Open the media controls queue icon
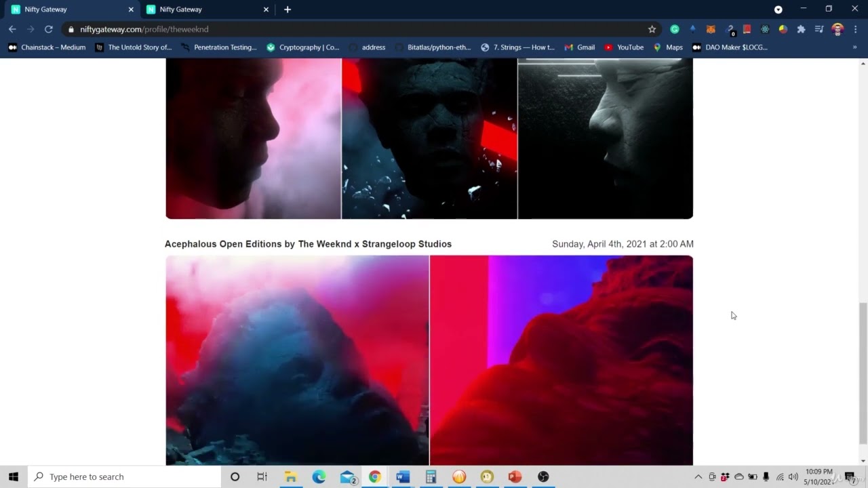This screenshot has height=488, width=868. click(x=819, y=29)
